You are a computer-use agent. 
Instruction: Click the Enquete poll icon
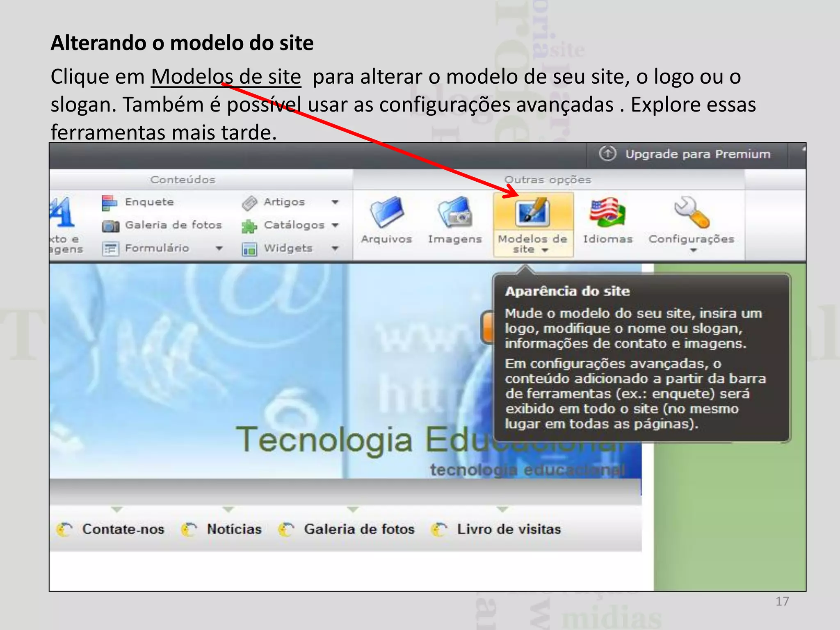click(x=110, y=203)
